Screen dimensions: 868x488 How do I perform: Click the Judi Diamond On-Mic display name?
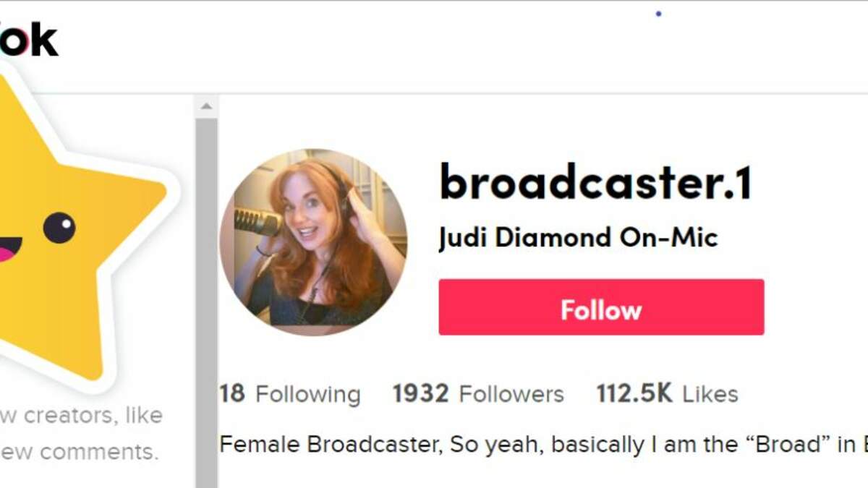coord(578,238)
